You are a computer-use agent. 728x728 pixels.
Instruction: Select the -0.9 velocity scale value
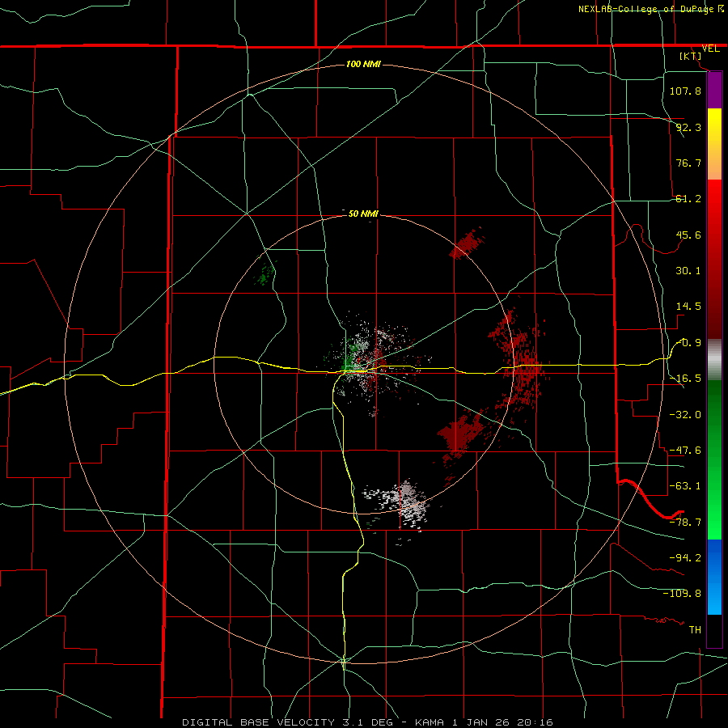coord(688,343)
